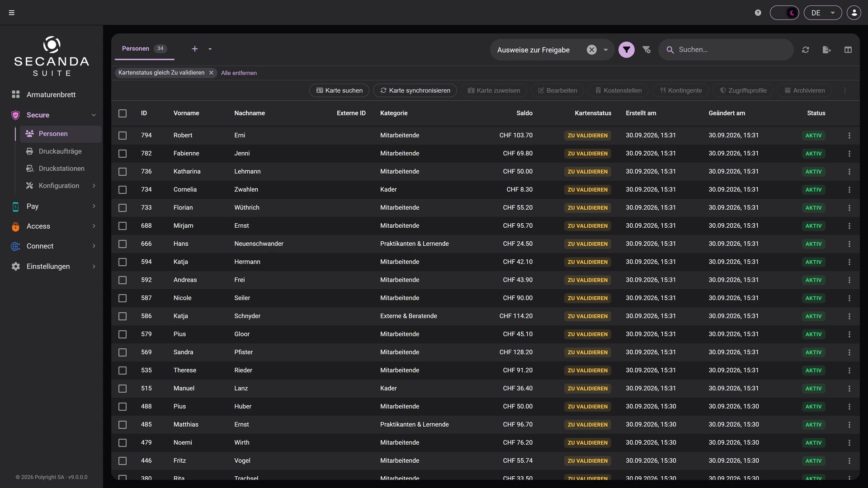Open row actions for Sandra Pfister
868x488 pixels.
click(x=849, y=352)
